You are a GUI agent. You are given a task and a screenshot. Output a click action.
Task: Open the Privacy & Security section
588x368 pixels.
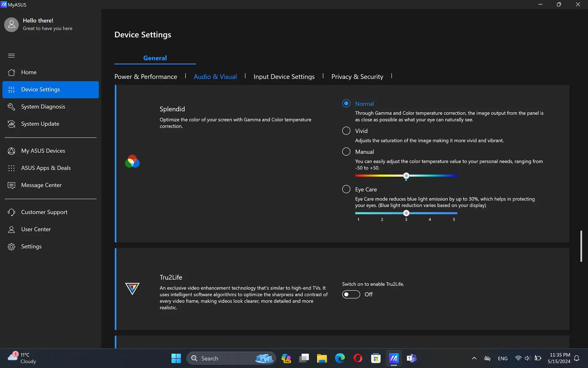pyautogui.click(x=357, y=77)
